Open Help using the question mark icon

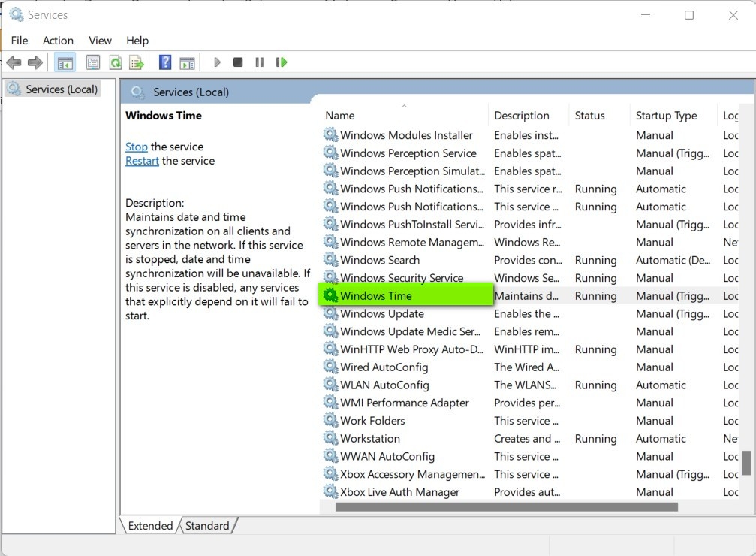(x=164, y=62)
